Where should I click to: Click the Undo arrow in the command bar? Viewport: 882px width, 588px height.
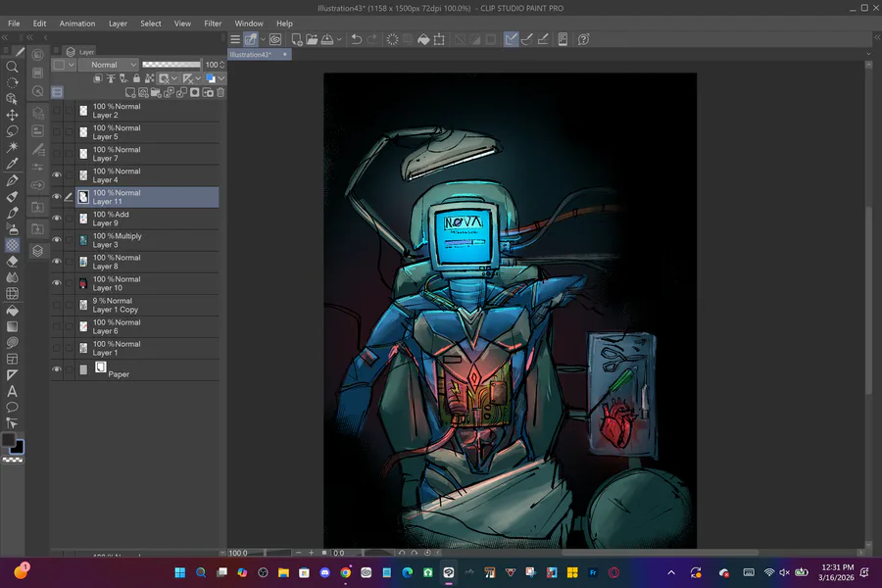click(x=357, y=40)
